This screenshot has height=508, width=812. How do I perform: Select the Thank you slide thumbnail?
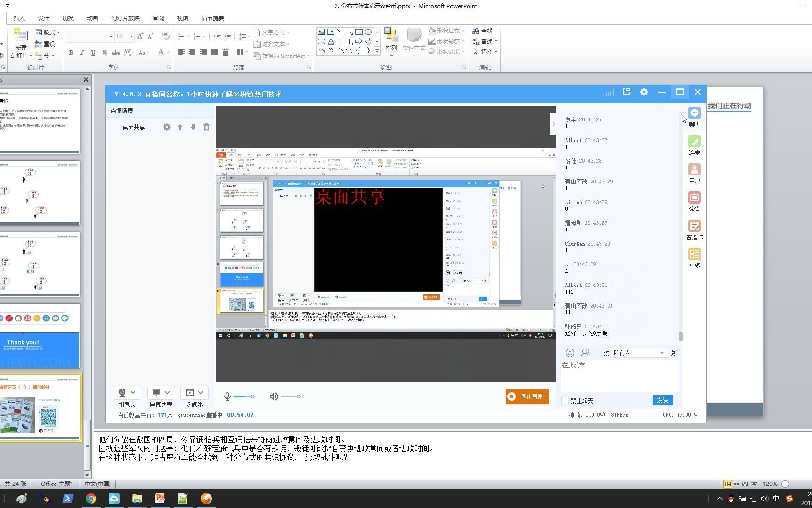pos(39,336)
